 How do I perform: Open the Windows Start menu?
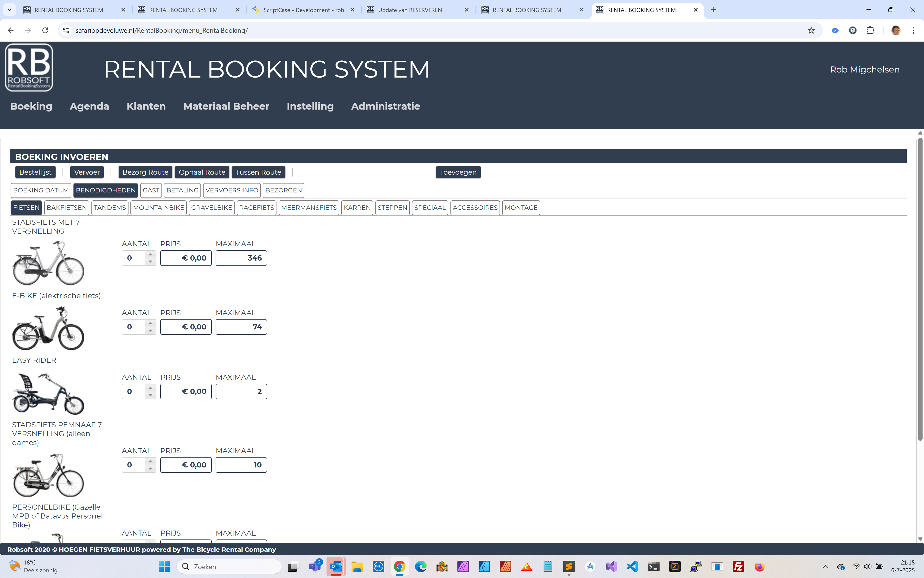point(164,566)
